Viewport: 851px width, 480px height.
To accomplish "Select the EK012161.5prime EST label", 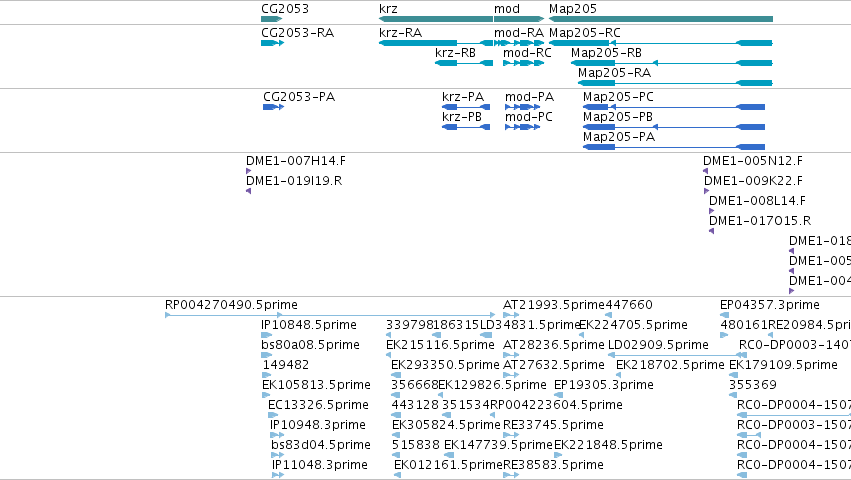I will pos(448,466).
